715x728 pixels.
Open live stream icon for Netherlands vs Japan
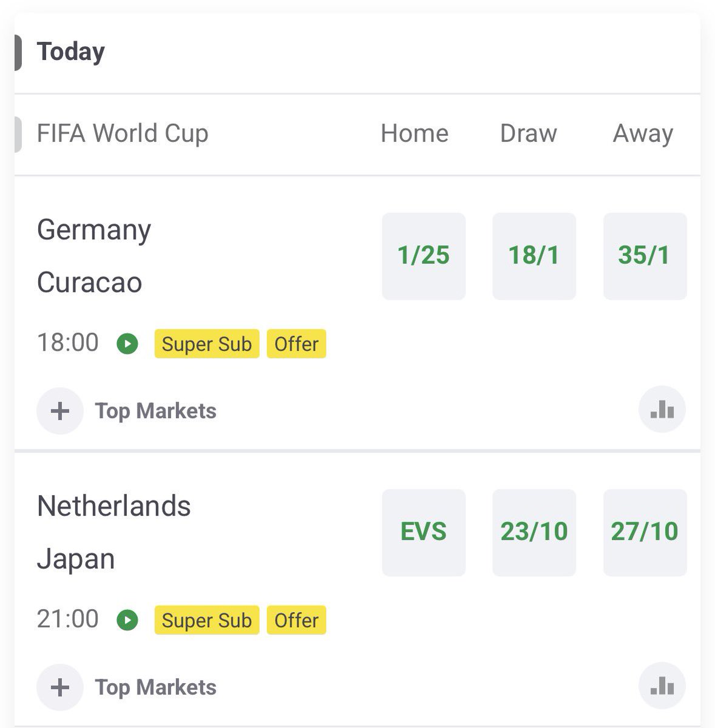(x=127, y=620)
